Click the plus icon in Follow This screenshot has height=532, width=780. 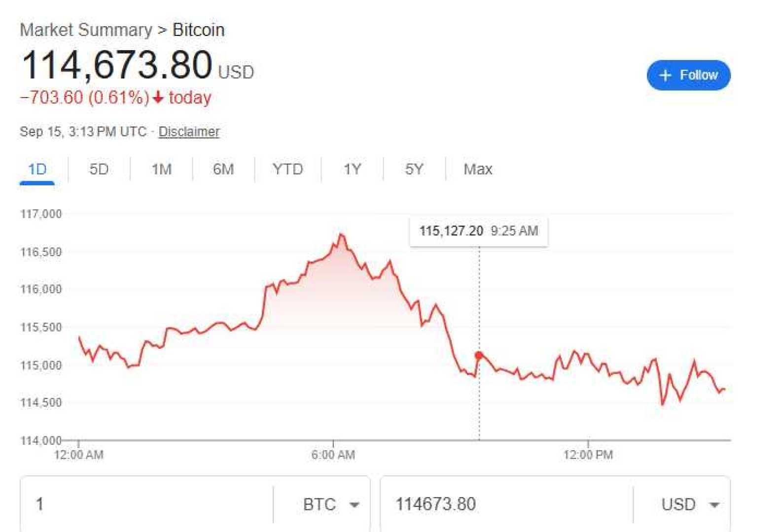(x=665, y=75)
